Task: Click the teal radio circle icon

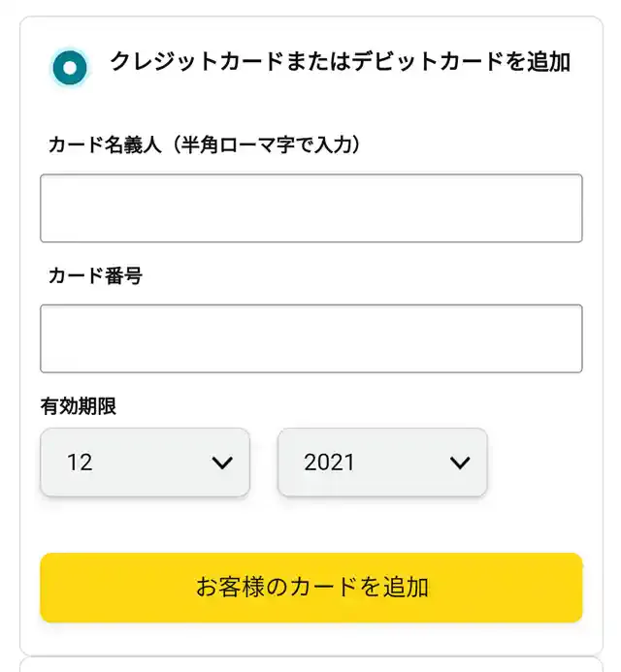Action: (71, 67)
